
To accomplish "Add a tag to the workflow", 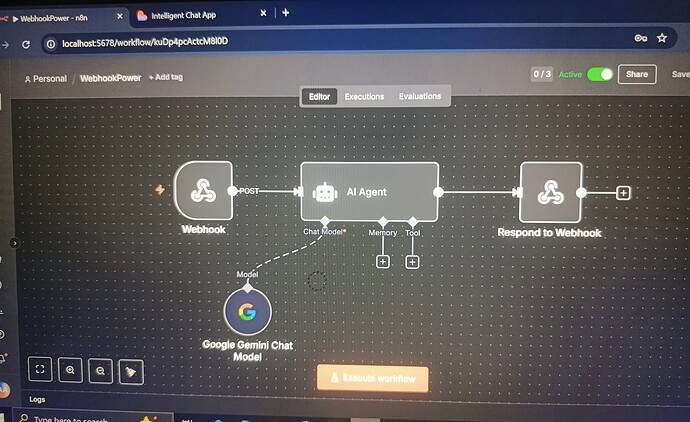I will tap(166, 77).
